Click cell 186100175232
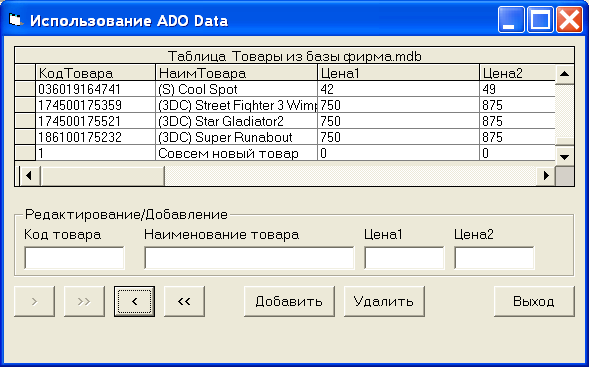This screenshot has height=367, width=589. 95,137
